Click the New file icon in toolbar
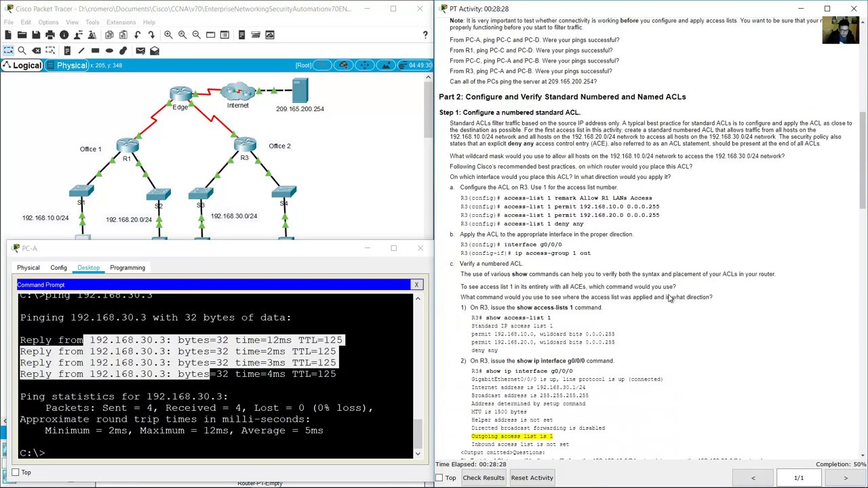Viewport: 868px width, 488px height. pyautogui.click(x=7, y=35)
